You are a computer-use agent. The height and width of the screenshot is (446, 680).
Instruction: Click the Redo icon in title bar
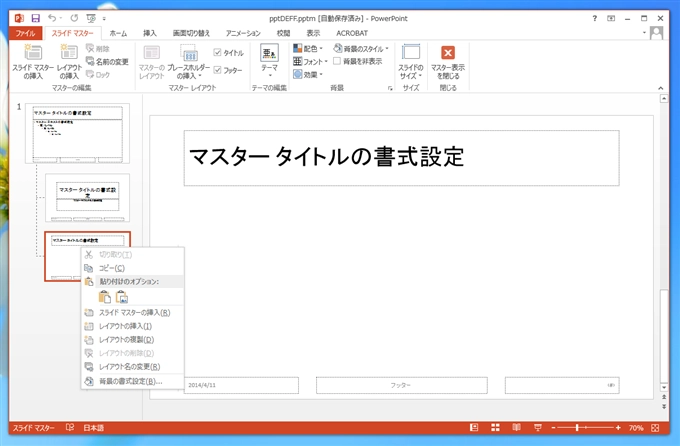pos(74,18)
